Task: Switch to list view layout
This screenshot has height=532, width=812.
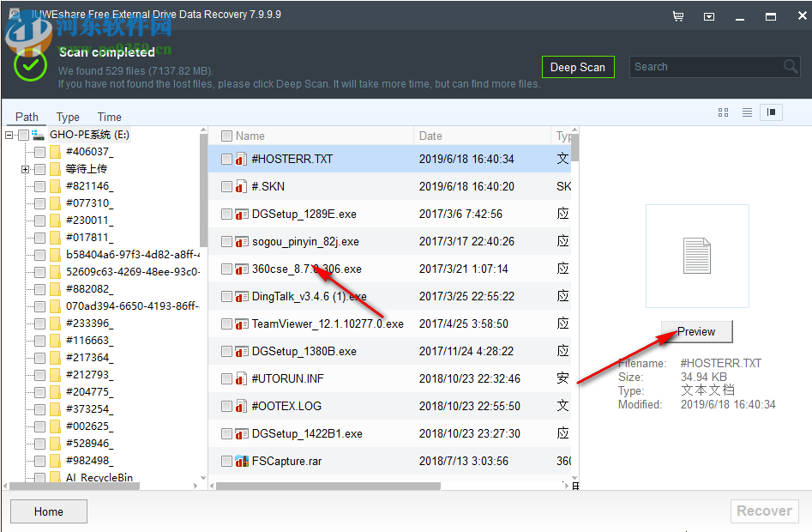Action: [x=746, y=112]
